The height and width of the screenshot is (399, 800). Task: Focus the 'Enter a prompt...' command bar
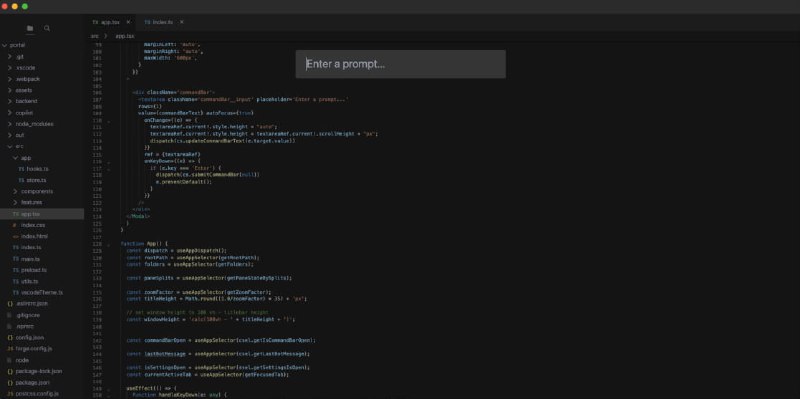[x=401, y=64]
